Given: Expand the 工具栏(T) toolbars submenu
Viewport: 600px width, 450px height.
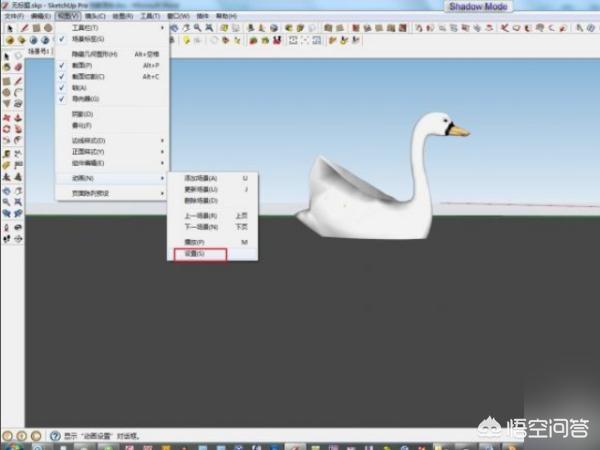Looking at the screenshot, I should tap(112, 28).
